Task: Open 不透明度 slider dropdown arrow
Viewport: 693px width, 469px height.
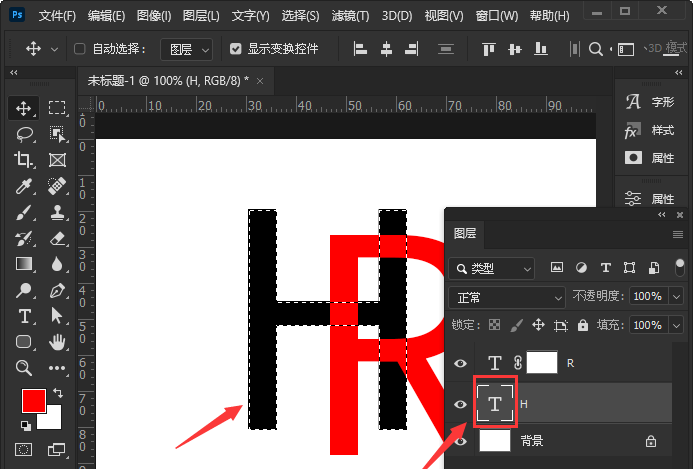Action: point(676,296)
